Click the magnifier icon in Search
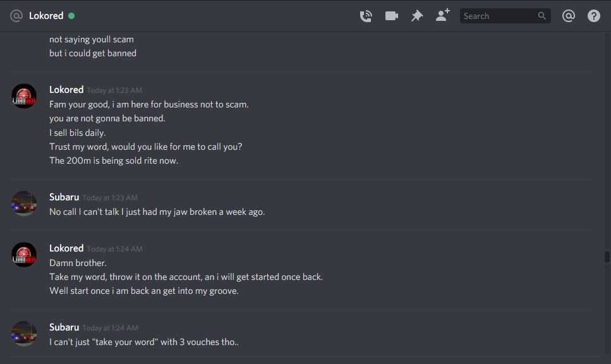Image resolution: width=611 pixels, height=364 pixels. tap(542, 16)
